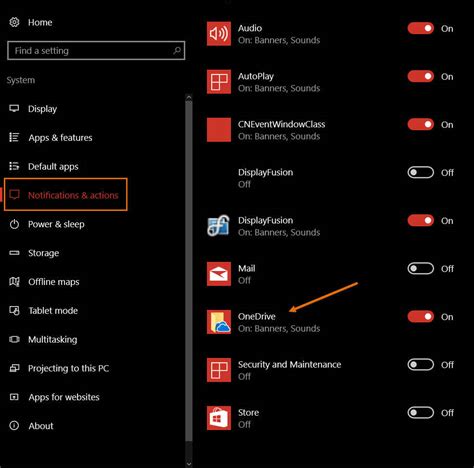Open OneDrive notification settings entry
The height and width of the screenshot is (468, 474).
(x=279, y=322)
